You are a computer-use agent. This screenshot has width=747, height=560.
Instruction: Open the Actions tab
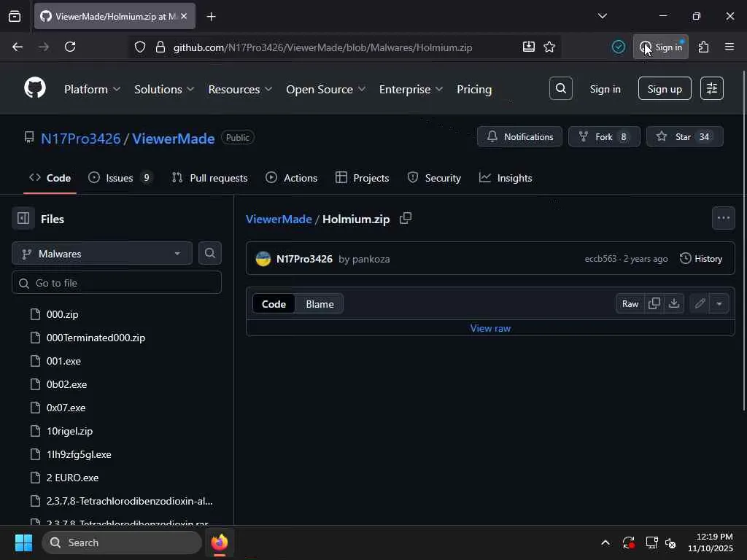click(x=291, y=178)
